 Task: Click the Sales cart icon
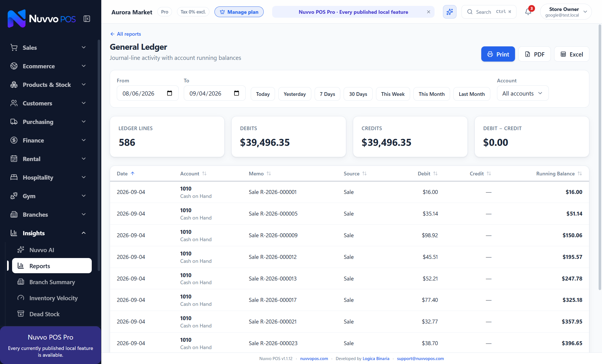(x=14, y=48)
